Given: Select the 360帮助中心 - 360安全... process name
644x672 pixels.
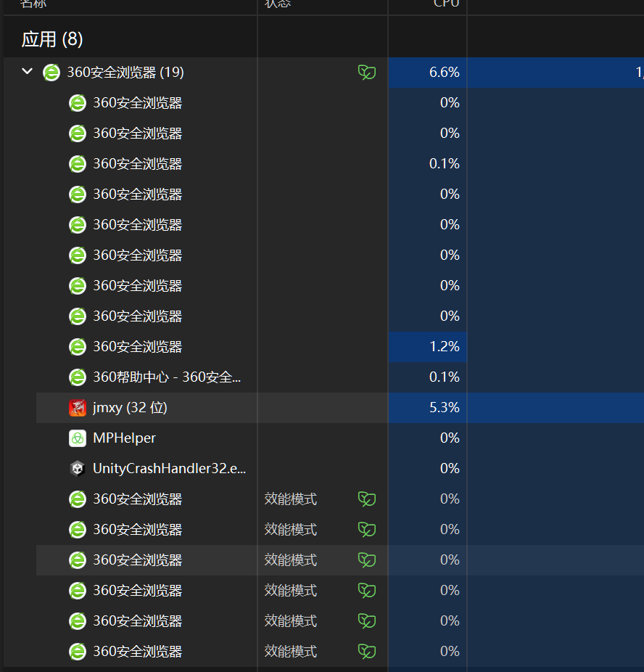Looking at the screenshot, I should tap(167, 377).
